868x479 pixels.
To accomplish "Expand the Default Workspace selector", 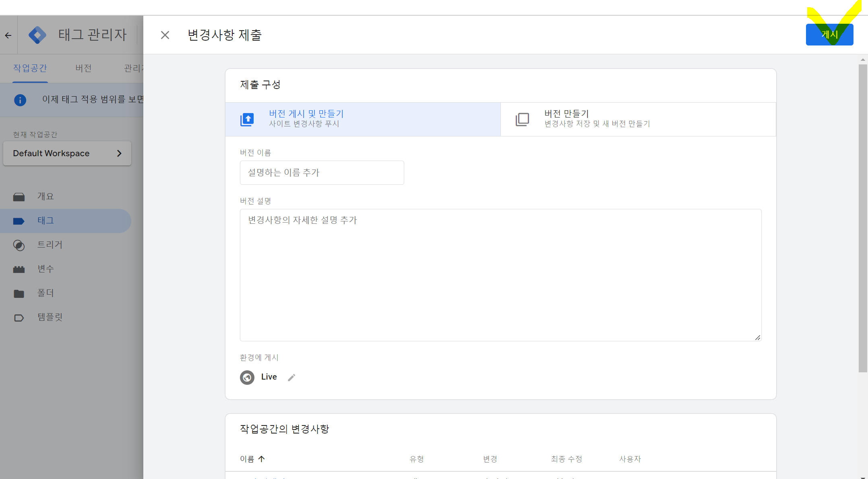I will 67,153.
